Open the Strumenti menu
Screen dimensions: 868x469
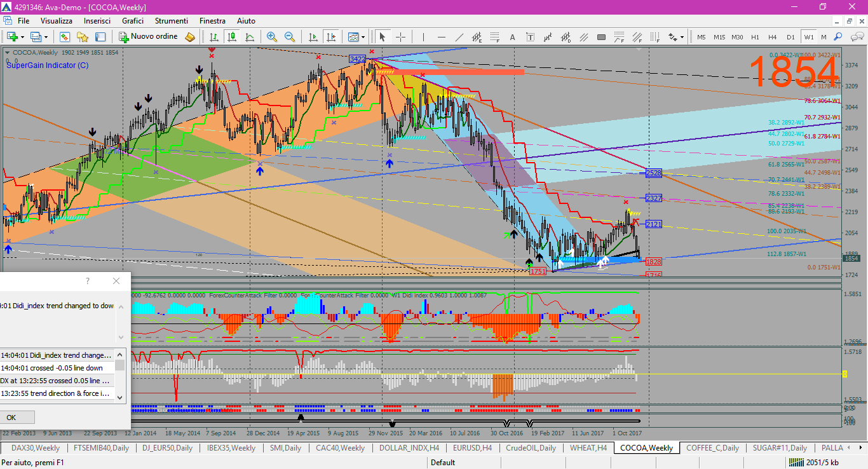pyautogui.click(x=172, y=21)
